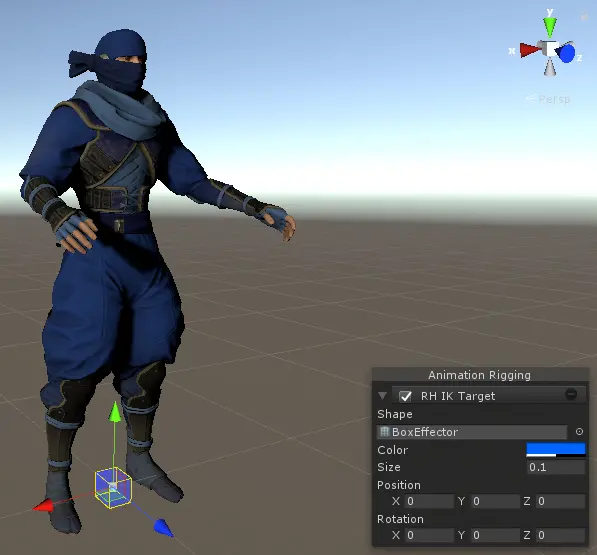
Task: Uncheck the RH IK Target checkbox
Action: [x=405, y=396]
